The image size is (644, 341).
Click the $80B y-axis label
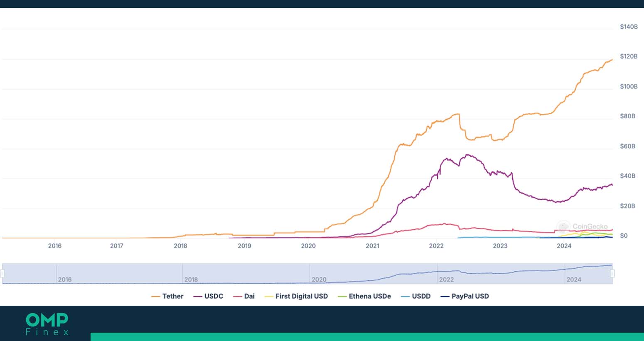coord(627,116)
